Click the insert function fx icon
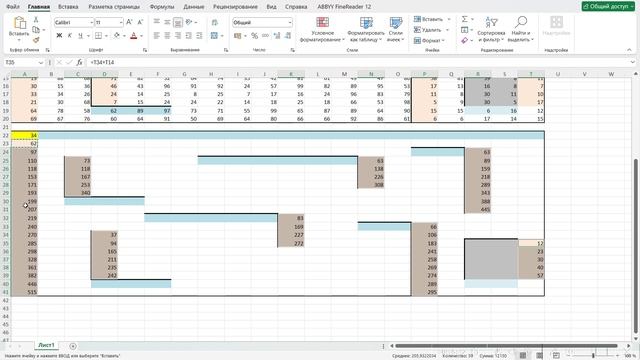This screenshot has width=640, height=360. [80, 62]
